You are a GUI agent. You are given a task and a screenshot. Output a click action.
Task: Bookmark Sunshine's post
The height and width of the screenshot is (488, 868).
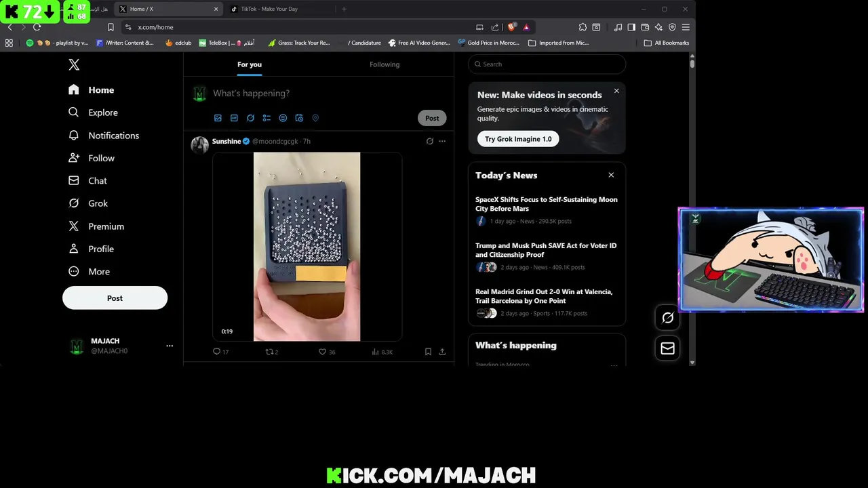pyautogui.click(x=428, y=352)
